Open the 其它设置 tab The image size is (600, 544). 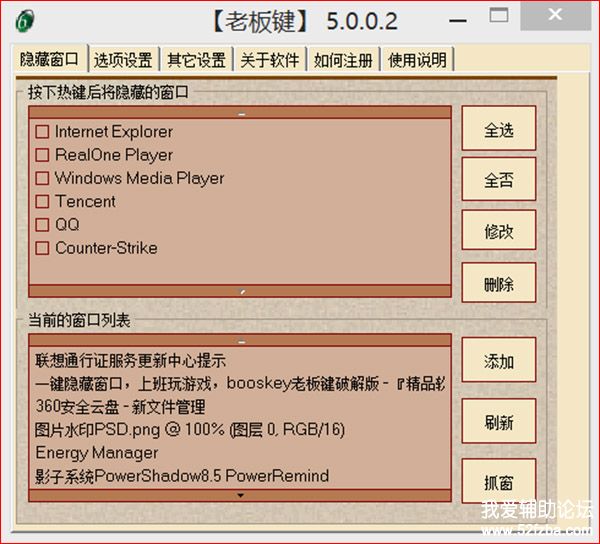click(197, 60)
